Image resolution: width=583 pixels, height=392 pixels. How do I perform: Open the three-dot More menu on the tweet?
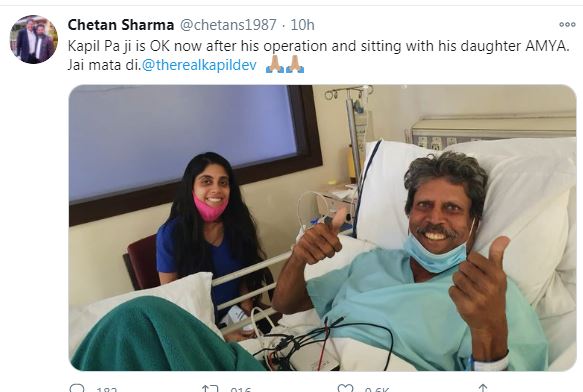tap(567, 25)
